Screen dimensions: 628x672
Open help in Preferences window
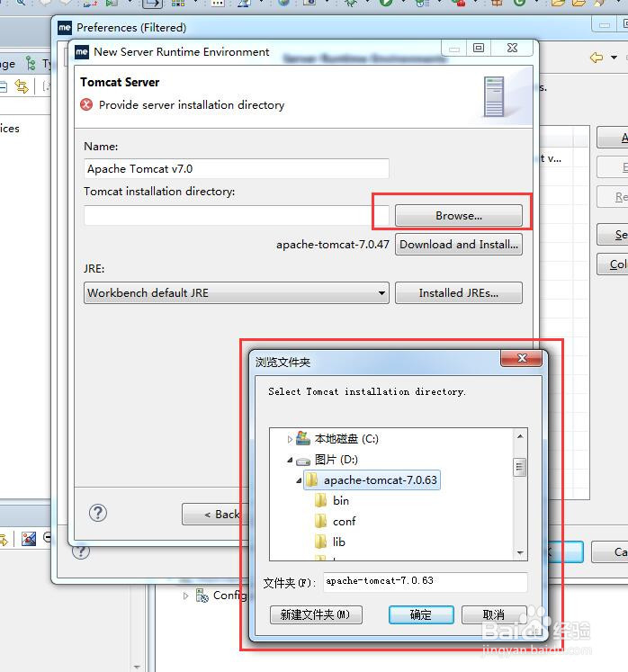coord(81,551)
